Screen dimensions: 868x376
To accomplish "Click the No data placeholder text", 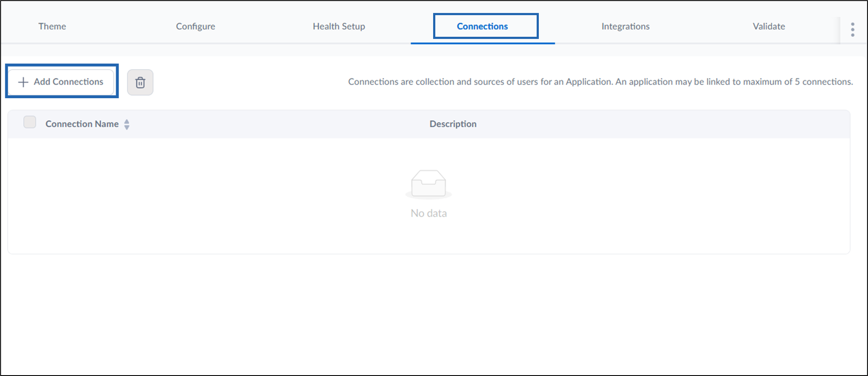I will (x=429, y=213).
